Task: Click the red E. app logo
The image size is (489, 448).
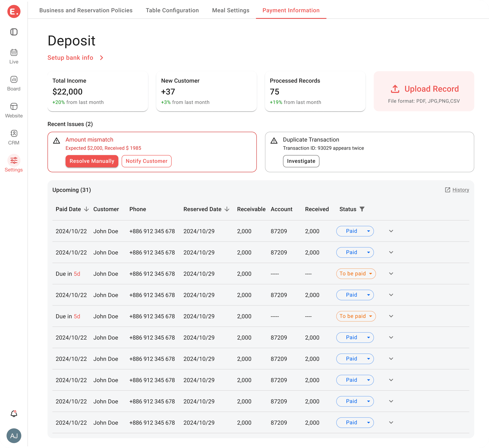Action: tap(14, 11)
